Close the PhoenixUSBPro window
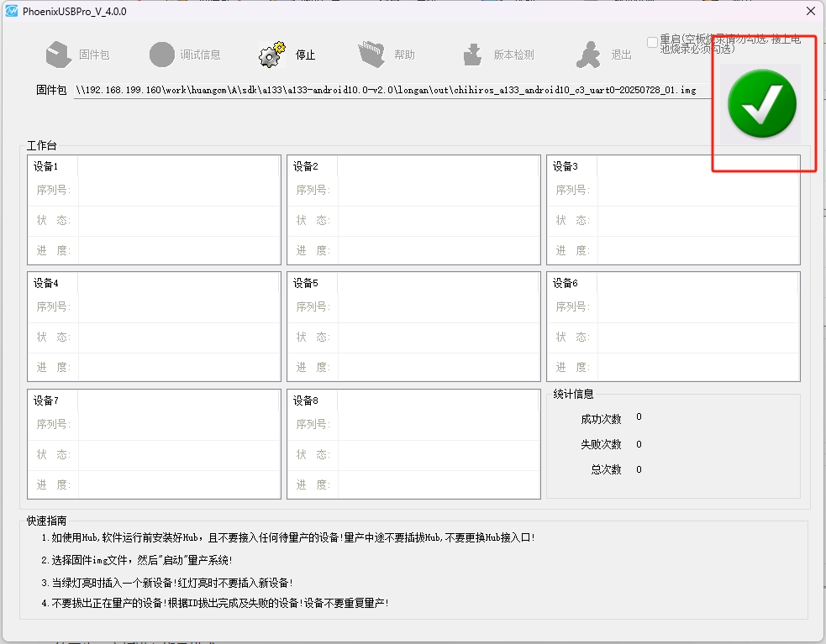Screen dimensions: 826x644 pos(810,12)
